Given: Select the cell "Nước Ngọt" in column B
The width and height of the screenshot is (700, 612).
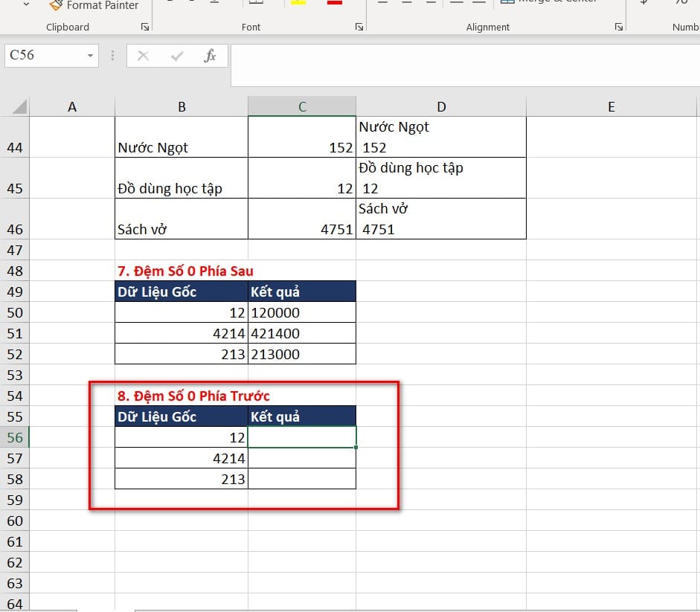Looking at the screenshot, I should [182, 137].
